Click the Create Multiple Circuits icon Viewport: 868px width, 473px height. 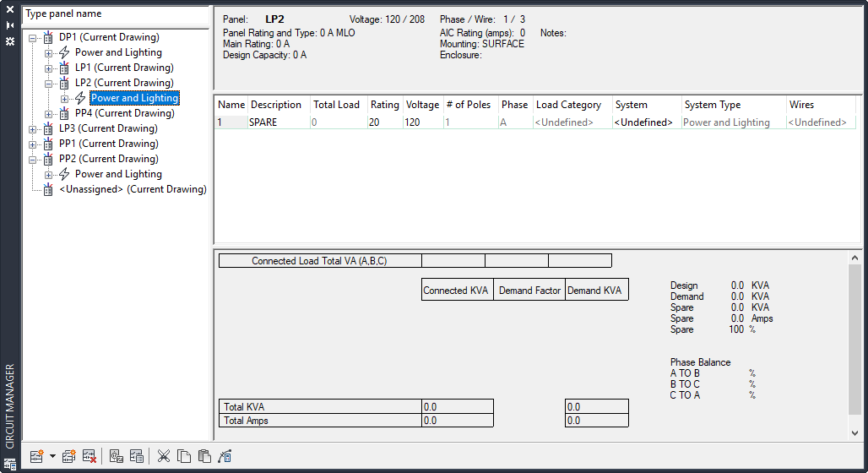tap(68, 456)
